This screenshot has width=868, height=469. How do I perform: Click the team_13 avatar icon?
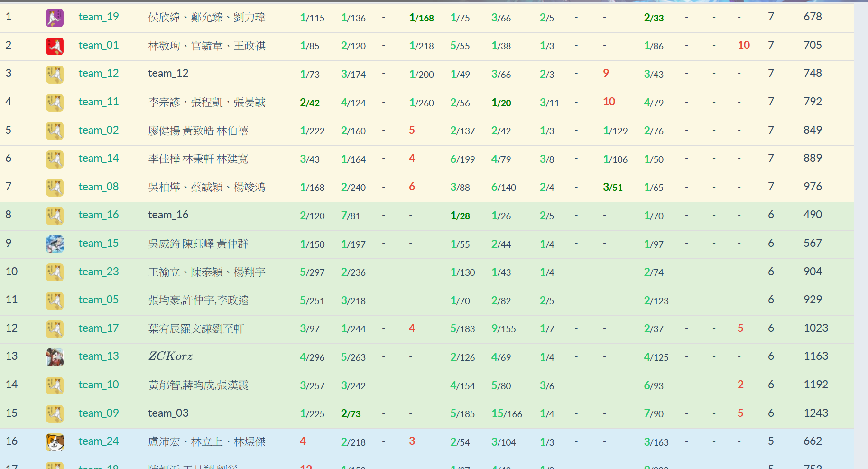point(55,357)
